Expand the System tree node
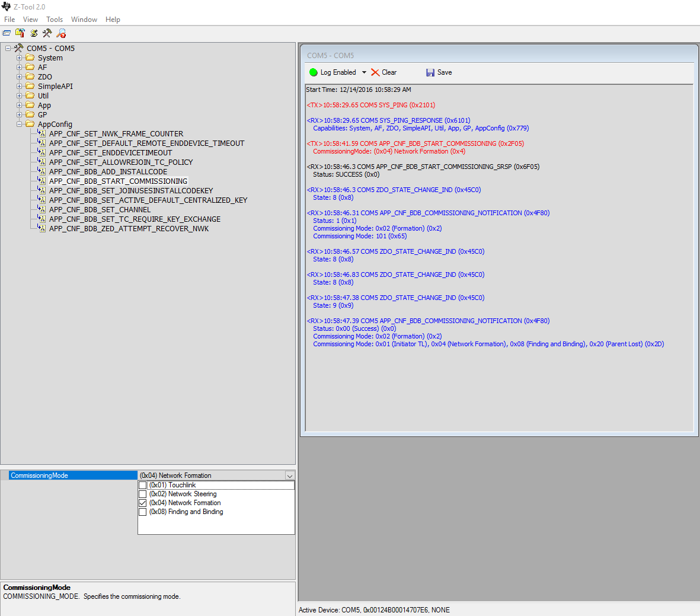The height and width of the screenshot is (616, 700). coord(19,58)
